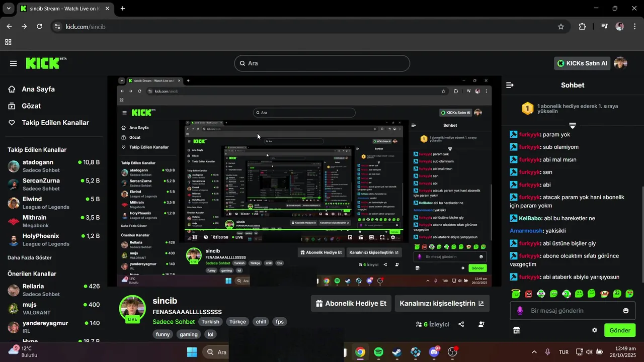Image resolution: width=644 pixels, height=362 pixels.
Task: Open Discord from the taskbar
Action: (434, 352)
